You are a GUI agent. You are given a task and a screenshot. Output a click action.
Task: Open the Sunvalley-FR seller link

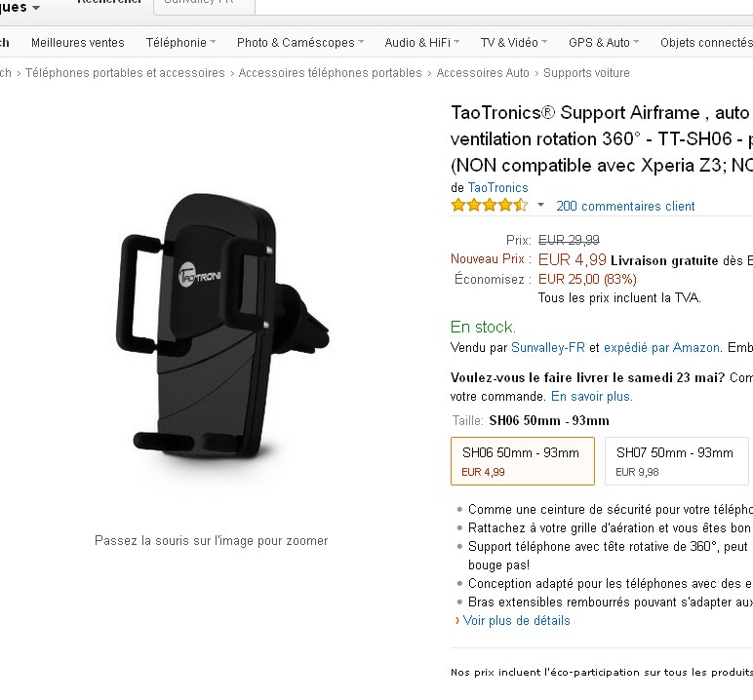coord(548,348)
